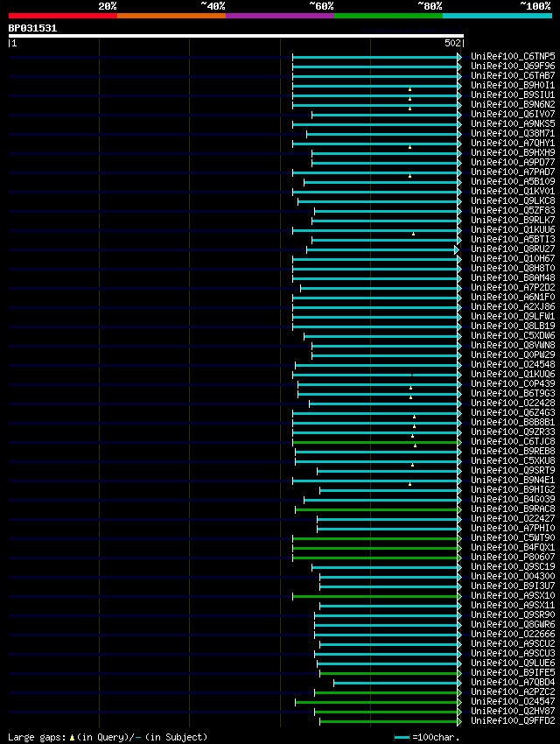Select the UniRef100_B9REB8 label

(513, 452)
